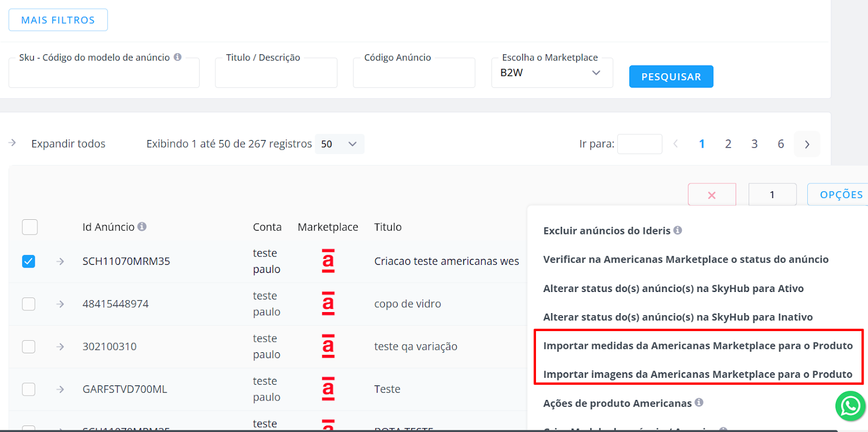The width and height of the screenshot is (868, 432).
Task: Click info icon next to Id Anúncio header
Action: [142, 226]
